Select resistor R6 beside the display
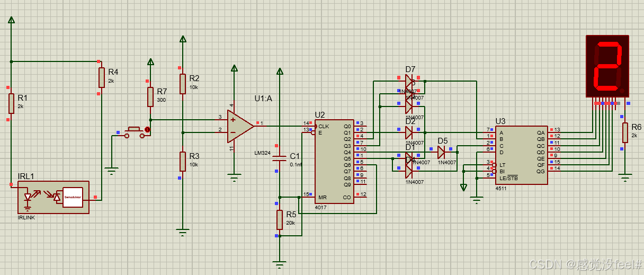This screenshot has height=275, width=644. click(625, 132)
